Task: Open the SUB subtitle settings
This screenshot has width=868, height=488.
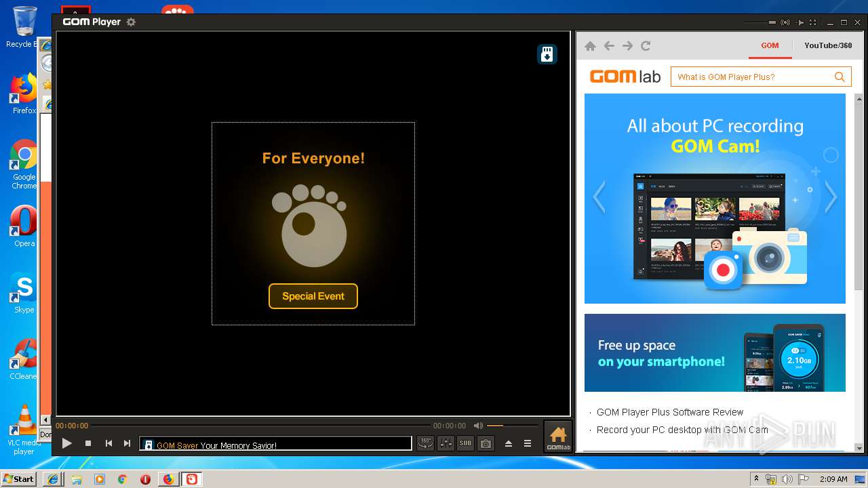Action: click(465, 443)
